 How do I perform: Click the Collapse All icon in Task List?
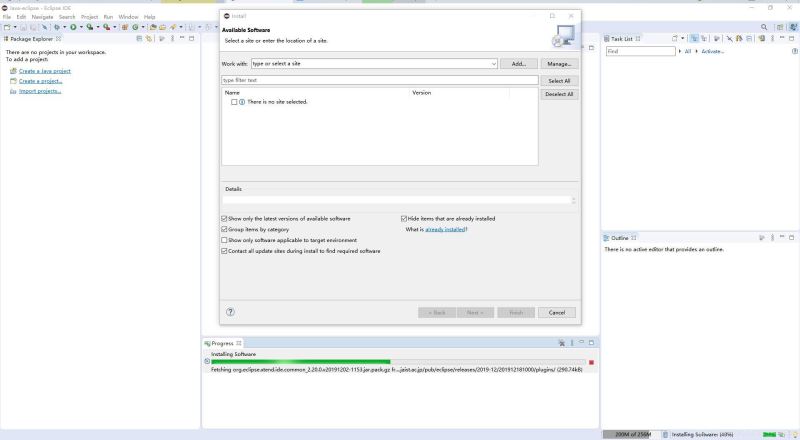pyautogui.click(x=749, y=38)
